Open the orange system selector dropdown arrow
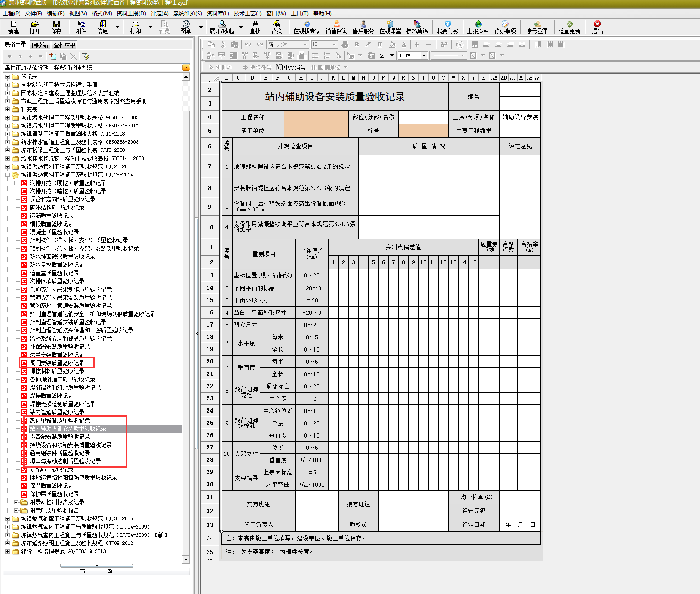Screen dimensions: 700x594 [186, 67]
